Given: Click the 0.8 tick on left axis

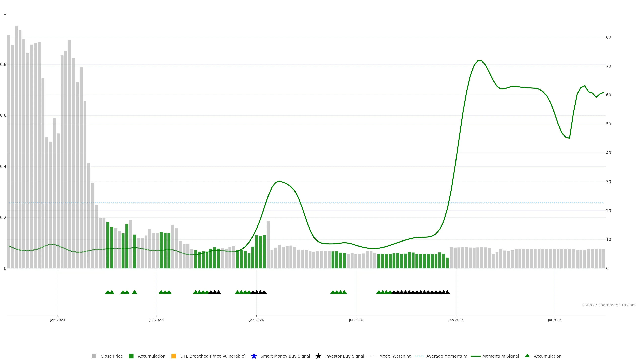Looking at the screenshot, I should pyautogui.click(x=3, y=65).
